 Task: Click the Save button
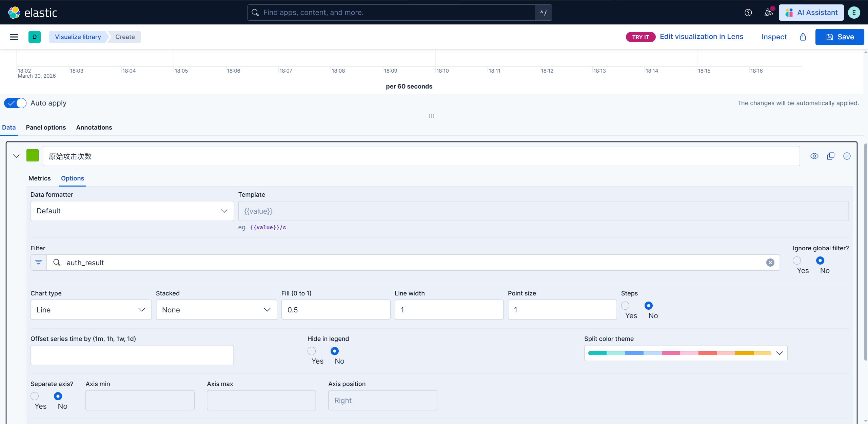tap(840, 37)
